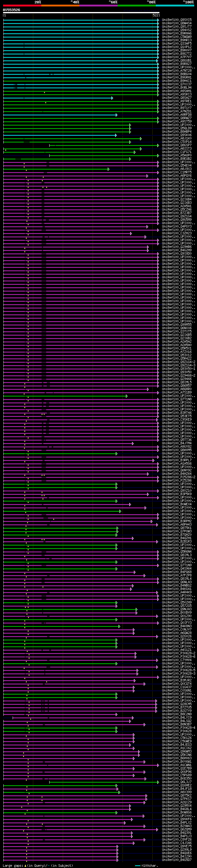This screenshot has height=868, width=197.
Task: Select hit label UniRef100_Q54E04
Action: point(177,165)
